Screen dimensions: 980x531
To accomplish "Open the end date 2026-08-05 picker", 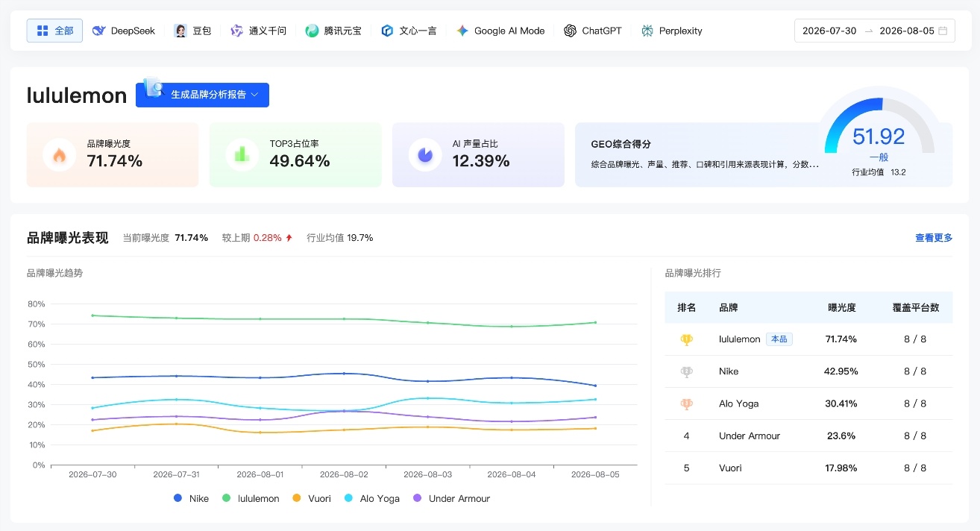I will [906, 31].
